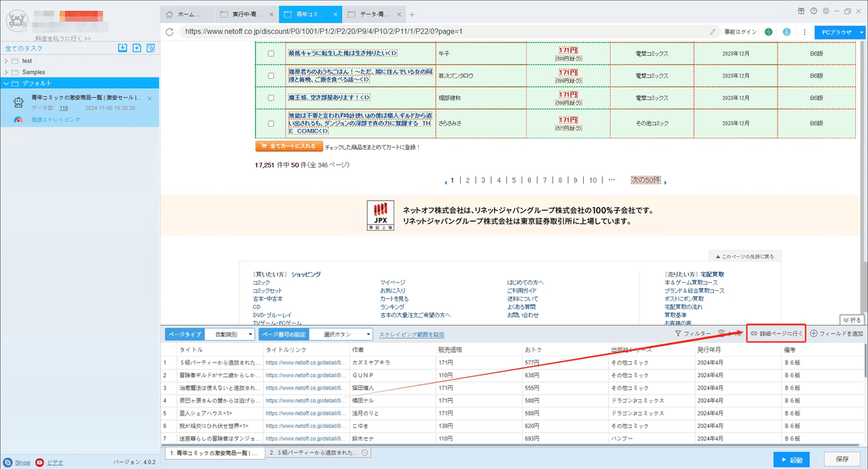Screen dimensions: 868x469
Task: Collapse the data panel via 折る
Action: 851,319
